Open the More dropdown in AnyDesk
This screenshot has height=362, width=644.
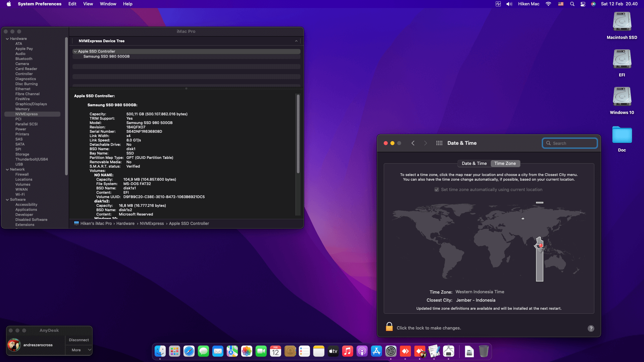(x=79, y=350)
